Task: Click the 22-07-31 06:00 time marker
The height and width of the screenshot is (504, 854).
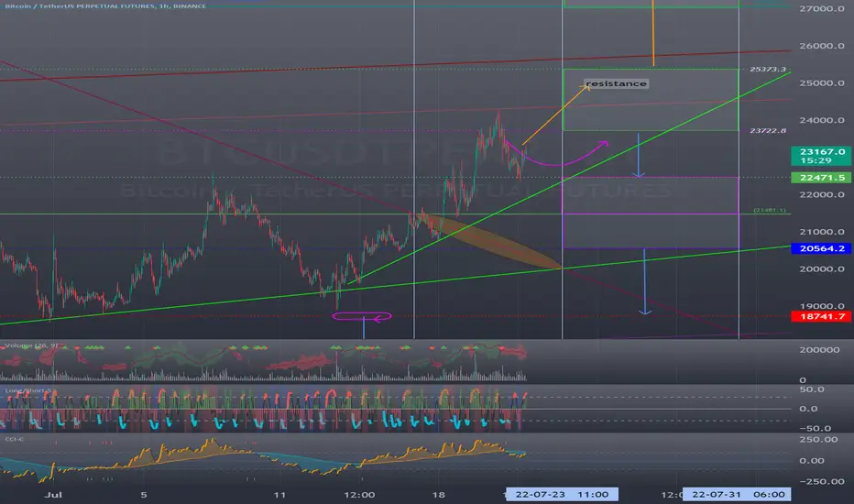Action: (738, 495)
